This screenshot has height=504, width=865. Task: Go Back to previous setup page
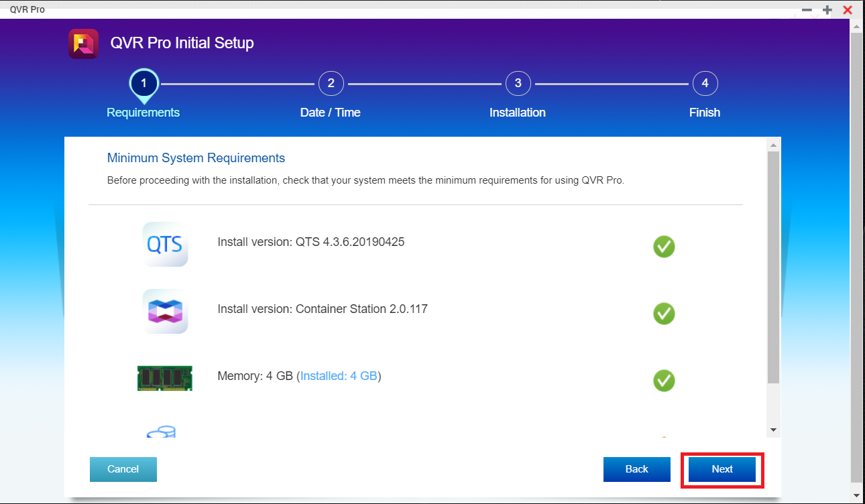point(637,469)
